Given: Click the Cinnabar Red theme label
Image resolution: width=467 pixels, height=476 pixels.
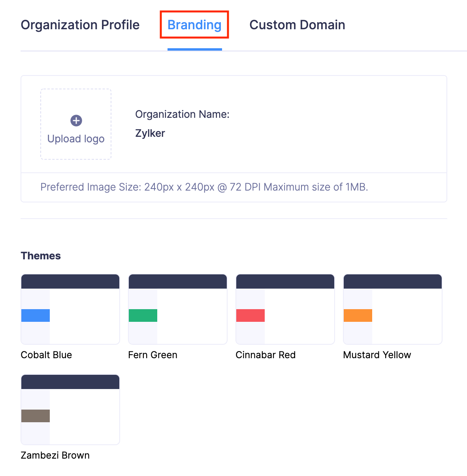Looking at the screenshot, I should pyautogui.click(x=266, y=355).
